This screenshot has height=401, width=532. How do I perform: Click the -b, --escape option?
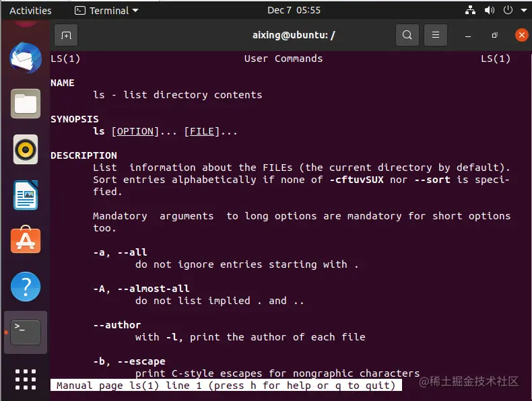coord(129,361)
